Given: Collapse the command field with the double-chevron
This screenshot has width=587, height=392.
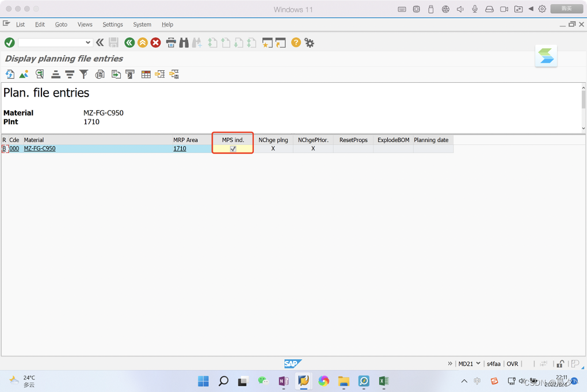Looking at the screenshot, I should tap(99, 43).
